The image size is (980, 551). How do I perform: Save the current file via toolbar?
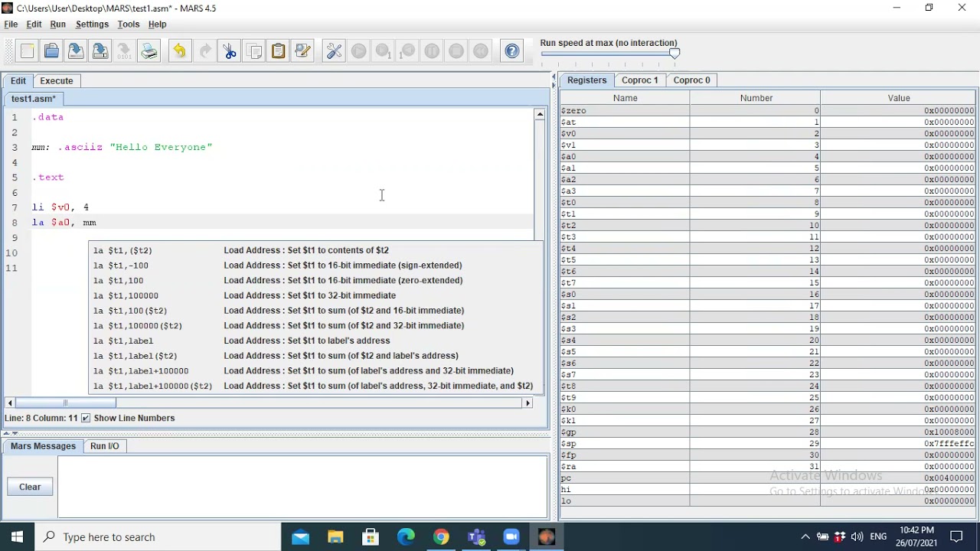click(76, 51)
